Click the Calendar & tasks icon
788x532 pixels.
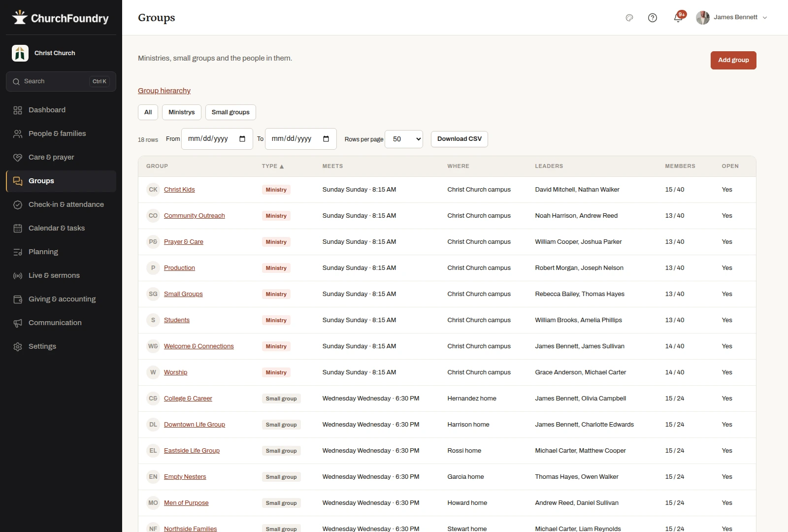pyautogui.click(x=18, y=229)
